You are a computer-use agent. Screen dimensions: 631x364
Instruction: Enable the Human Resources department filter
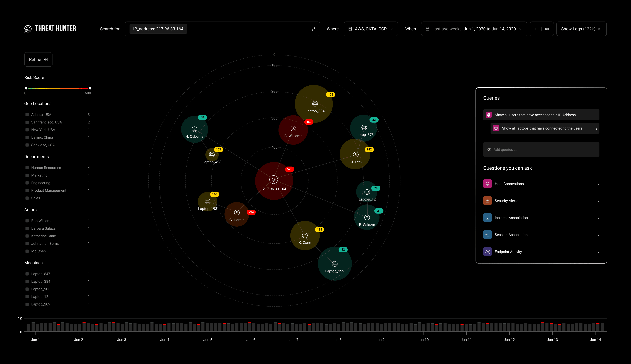[27, 168]
